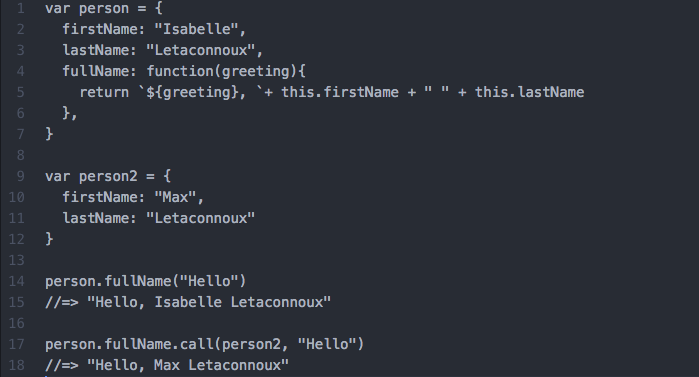Screen dimensions: 699x377
Task: Click line number 4 in gutter
Action: point(21,71)
